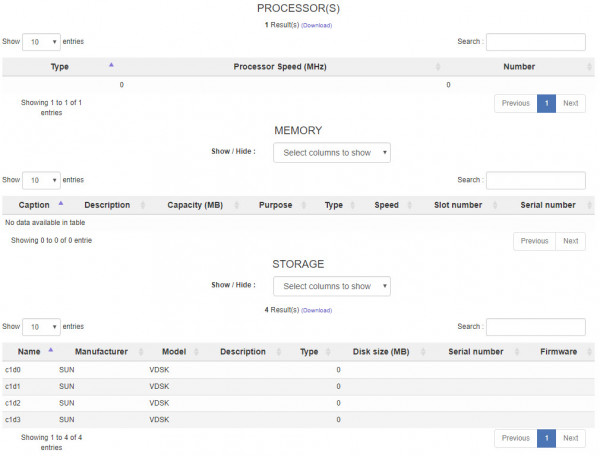Download the storage results
600x456 pixels.
316,310
